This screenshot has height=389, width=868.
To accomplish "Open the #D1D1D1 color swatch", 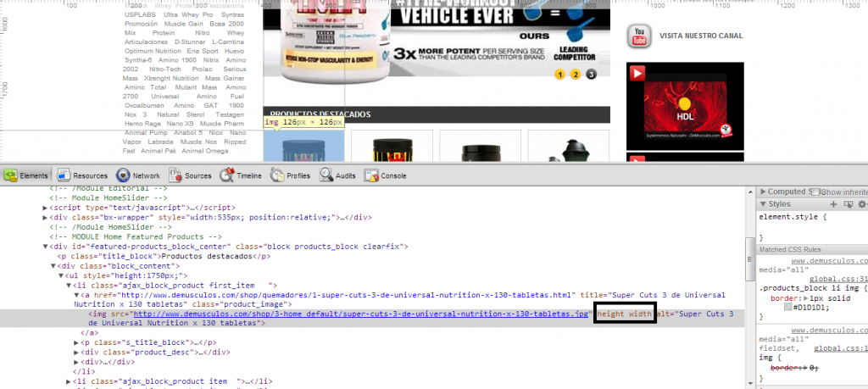I will [x=788, y=308].
